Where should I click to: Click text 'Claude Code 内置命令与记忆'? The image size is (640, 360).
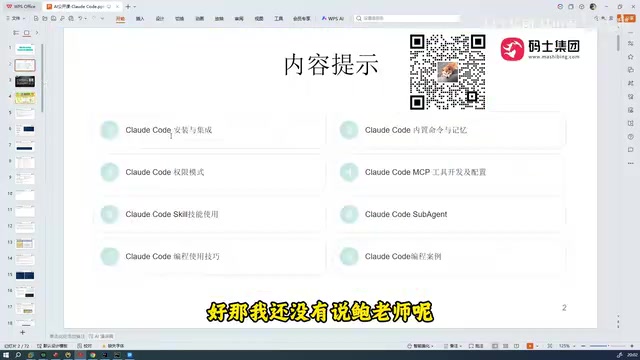coord(416,130)
